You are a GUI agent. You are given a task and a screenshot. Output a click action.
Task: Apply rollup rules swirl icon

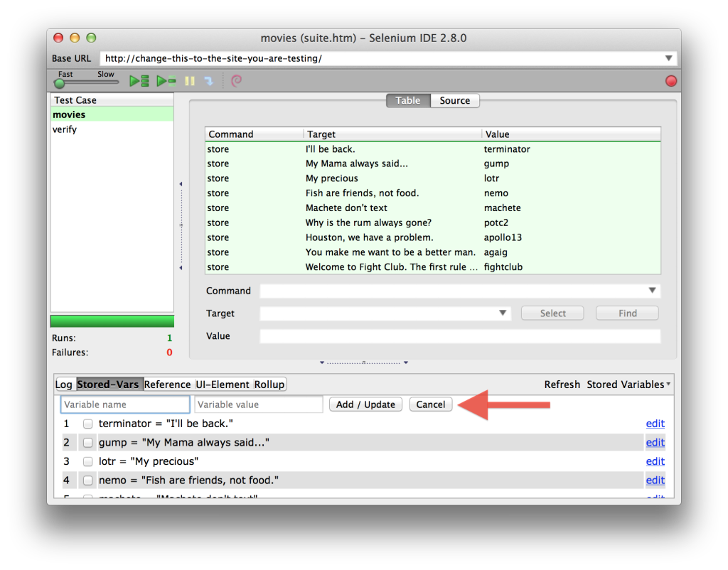tap(236, 81)
